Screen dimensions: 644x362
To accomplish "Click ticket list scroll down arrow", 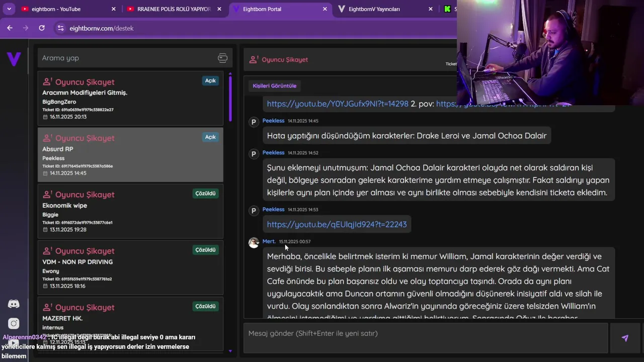I will 230,351.
